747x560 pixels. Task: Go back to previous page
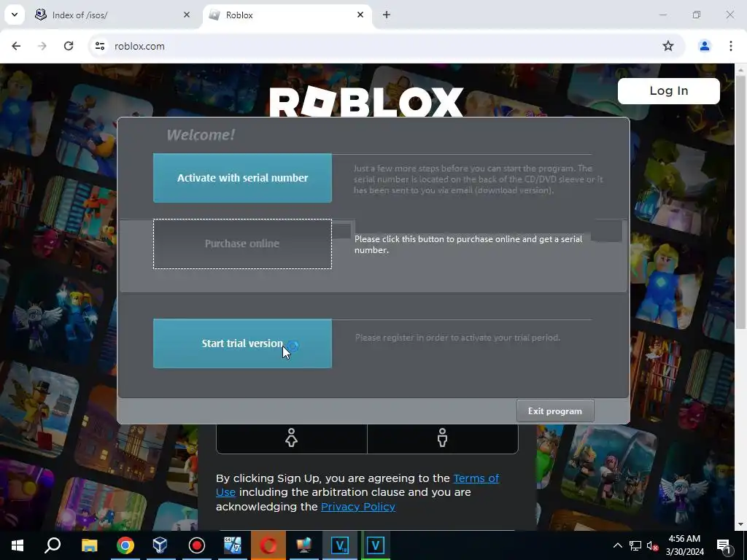pyautogui.click(x=16, y=46)
